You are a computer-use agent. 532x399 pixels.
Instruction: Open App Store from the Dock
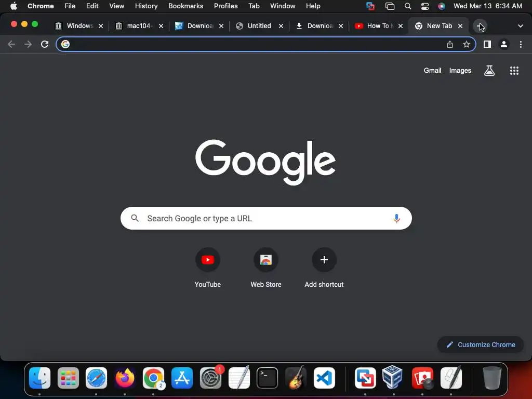pyautogui.click(x=182, y=378)
